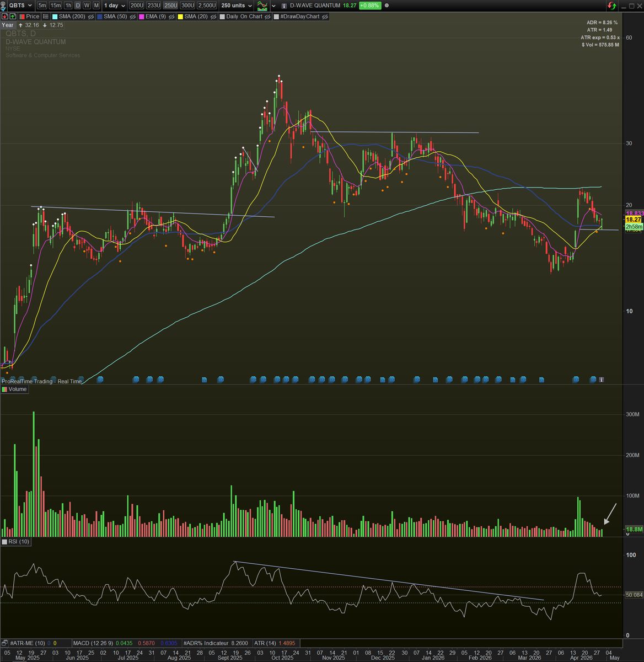Open the #ATR-ME (10) indicator label

coord(28,643)
